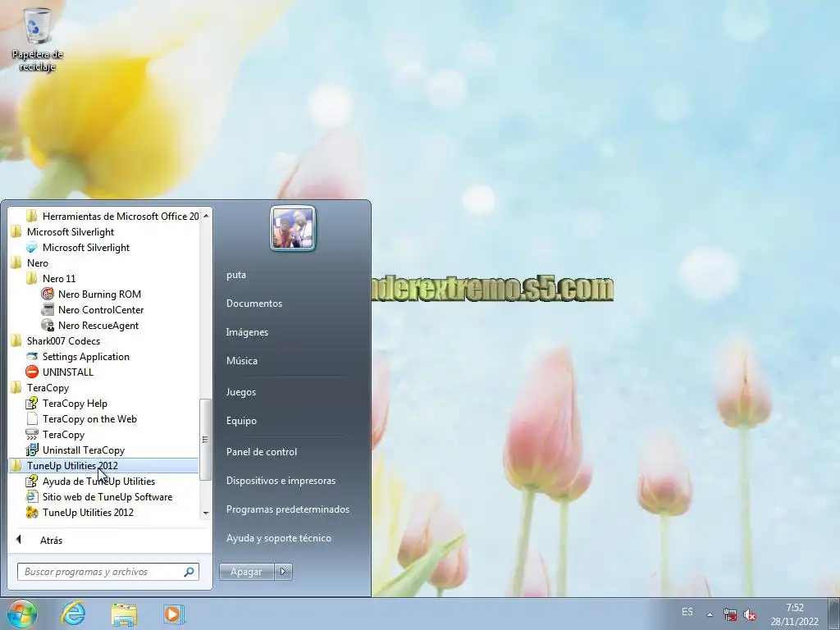Image resolution: width=840 pixels, height=630 pixels.
Task: Open Música from the Start menu
Action: [x=242, y=361]
